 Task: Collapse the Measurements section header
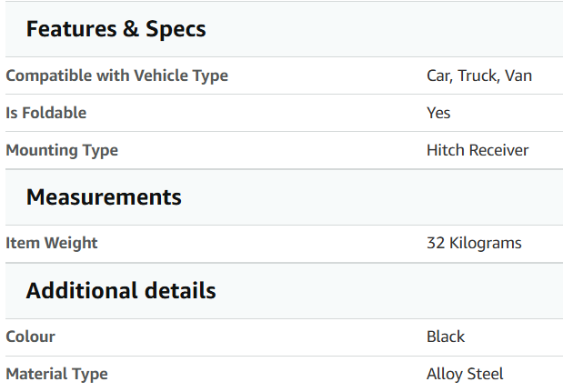point(284,197)
